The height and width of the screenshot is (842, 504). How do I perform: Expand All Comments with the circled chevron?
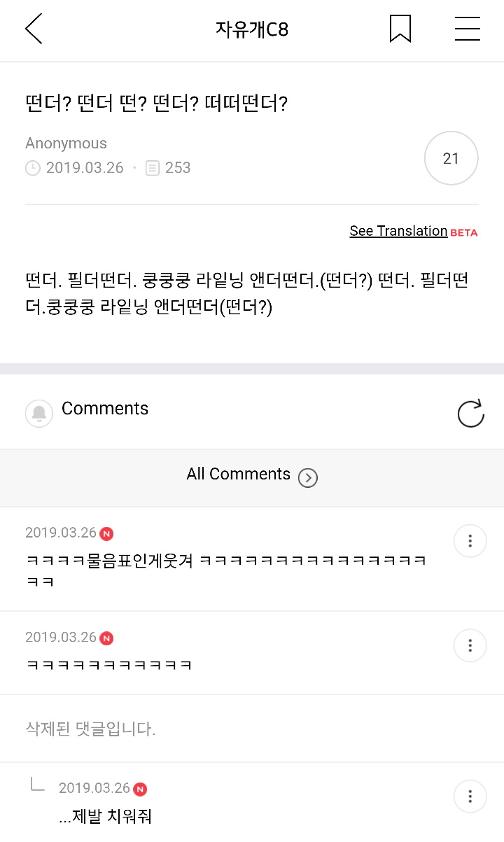click(308, 477)
